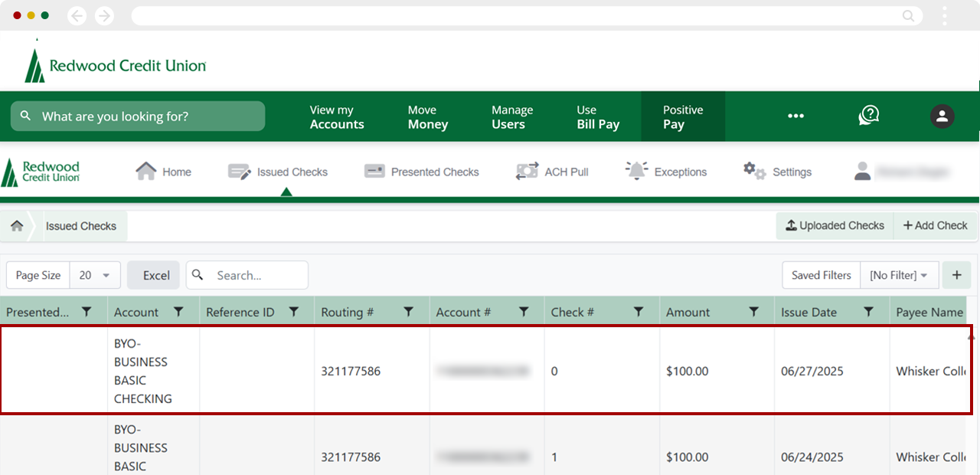Sort by the Check # column header

(573, 313)
